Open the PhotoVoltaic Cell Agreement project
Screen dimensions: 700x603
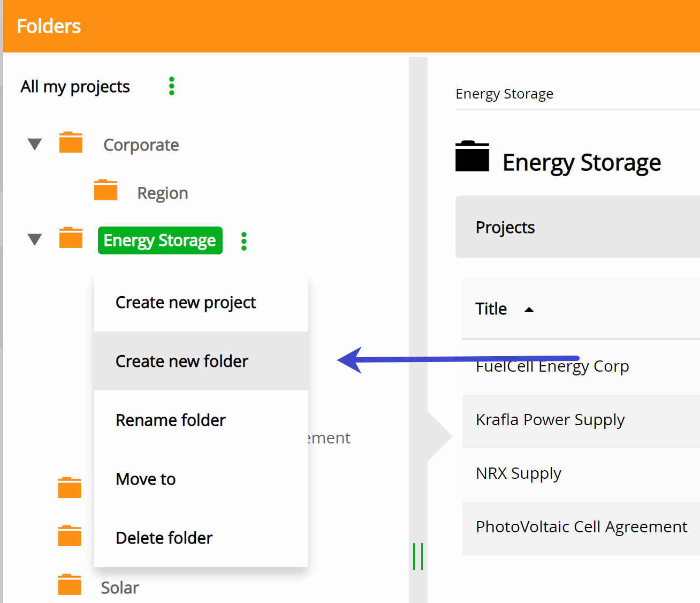(581, 527)
